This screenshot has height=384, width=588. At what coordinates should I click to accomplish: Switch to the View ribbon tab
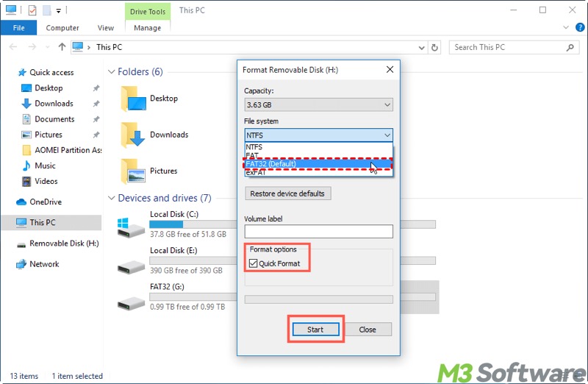[x=106, y=28]
